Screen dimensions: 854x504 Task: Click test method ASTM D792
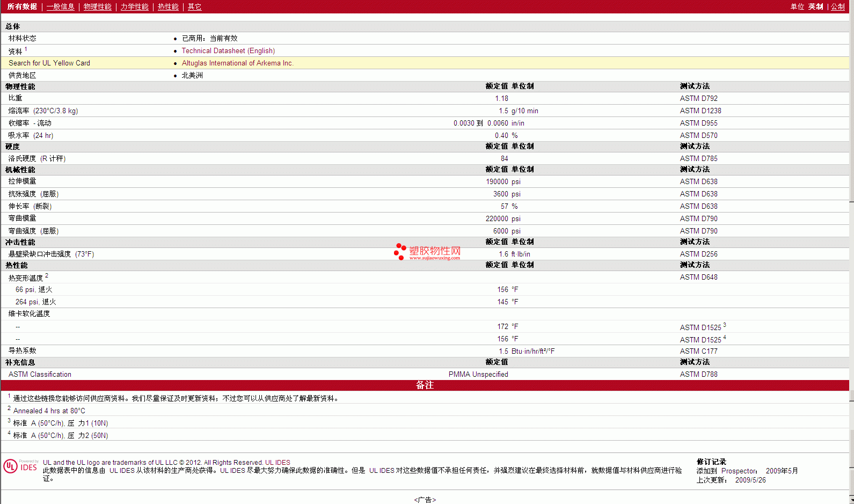[698, 98]
